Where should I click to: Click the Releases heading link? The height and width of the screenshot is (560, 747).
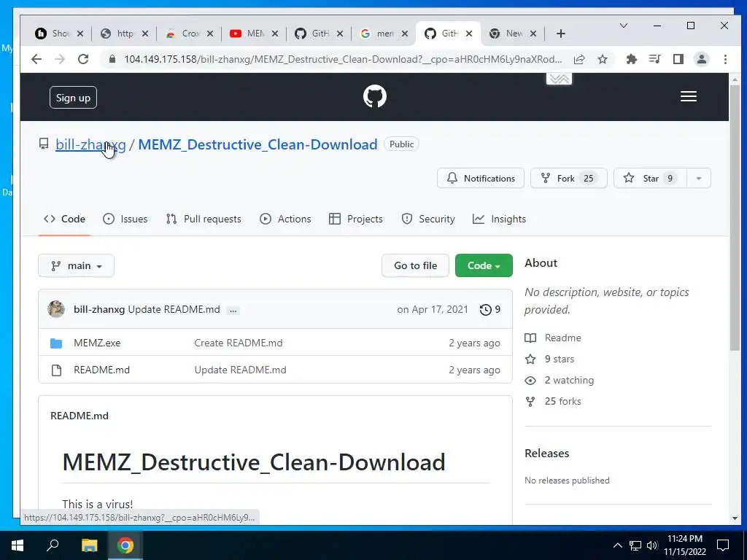[546, 454]
